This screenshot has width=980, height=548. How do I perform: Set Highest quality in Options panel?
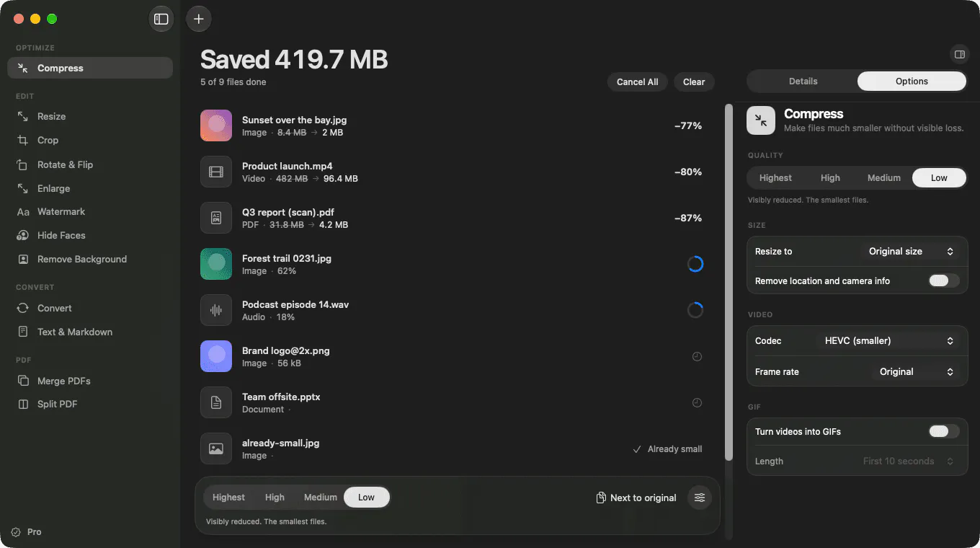775,178
